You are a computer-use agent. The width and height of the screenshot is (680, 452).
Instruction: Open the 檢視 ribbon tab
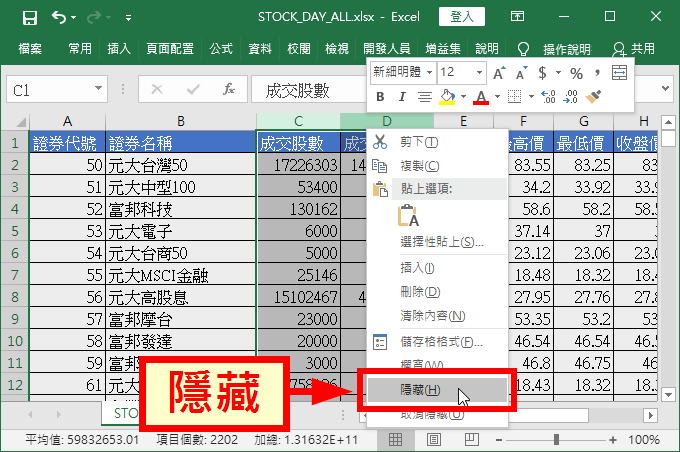337,49
